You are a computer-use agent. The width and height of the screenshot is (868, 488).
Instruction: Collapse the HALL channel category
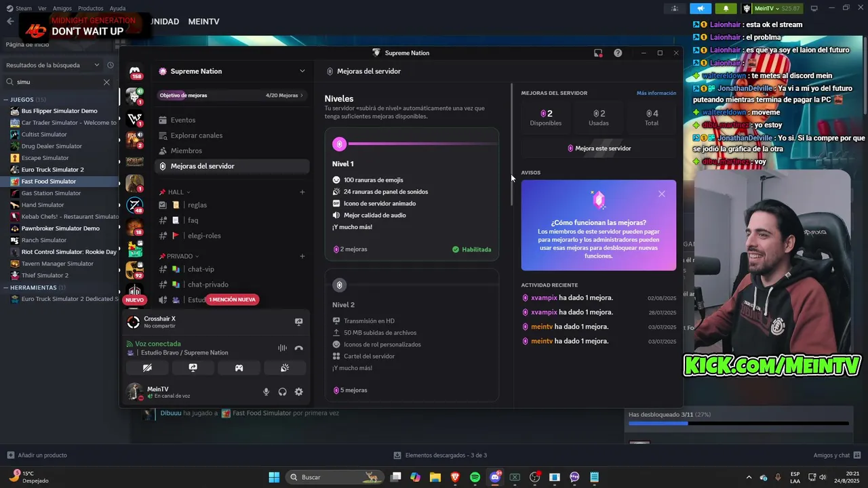pos(174,192)
